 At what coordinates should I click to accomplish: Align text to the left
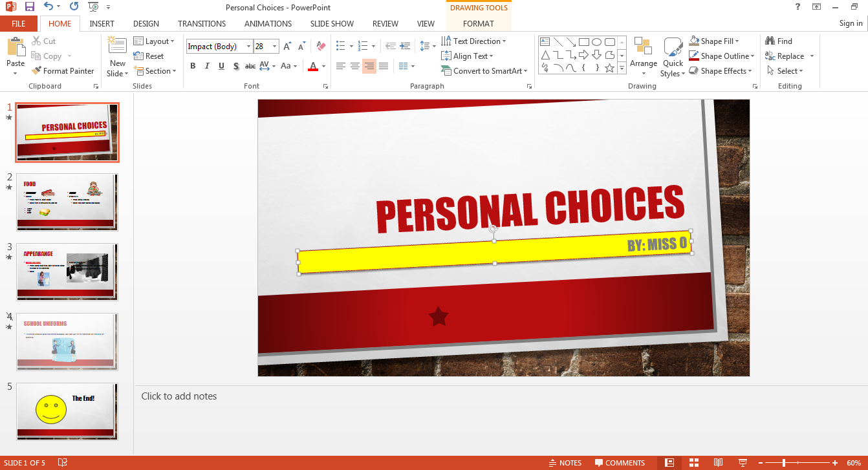pos(341,66)
